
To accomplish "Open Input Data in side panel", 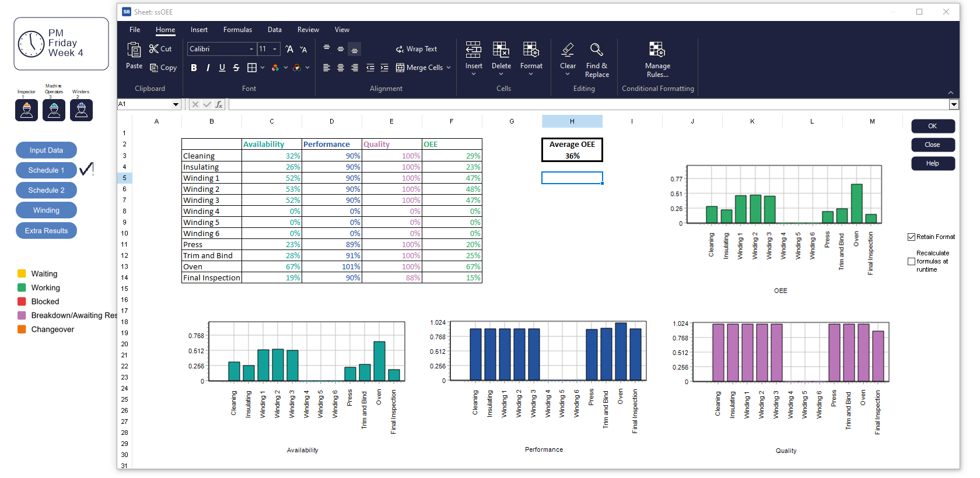I will tap(46, 150).
